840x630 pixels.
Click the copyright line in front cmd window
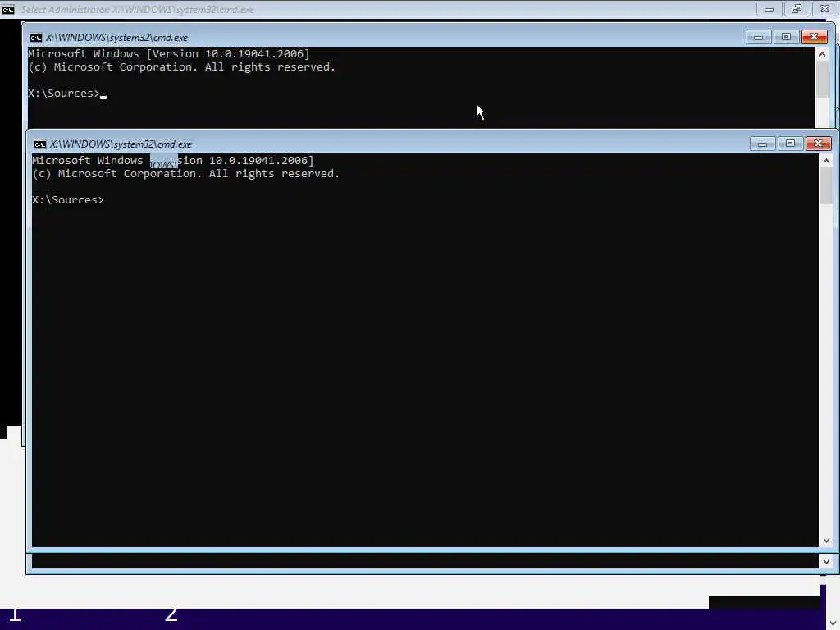click(186, 174)
